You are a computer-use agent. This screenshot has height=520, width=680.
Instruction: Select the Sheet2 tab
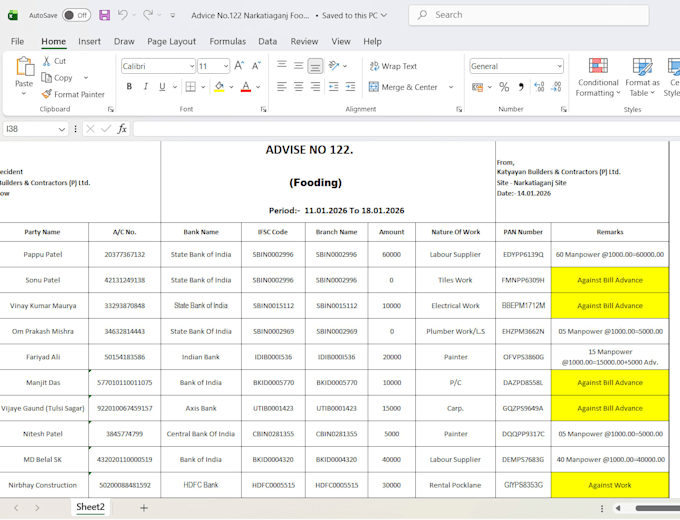90,507
